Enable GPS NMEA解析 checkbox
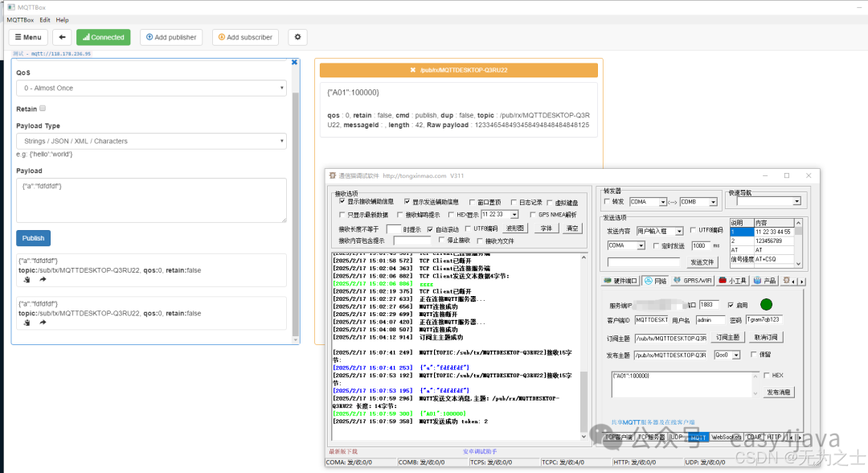 point(533,214)
